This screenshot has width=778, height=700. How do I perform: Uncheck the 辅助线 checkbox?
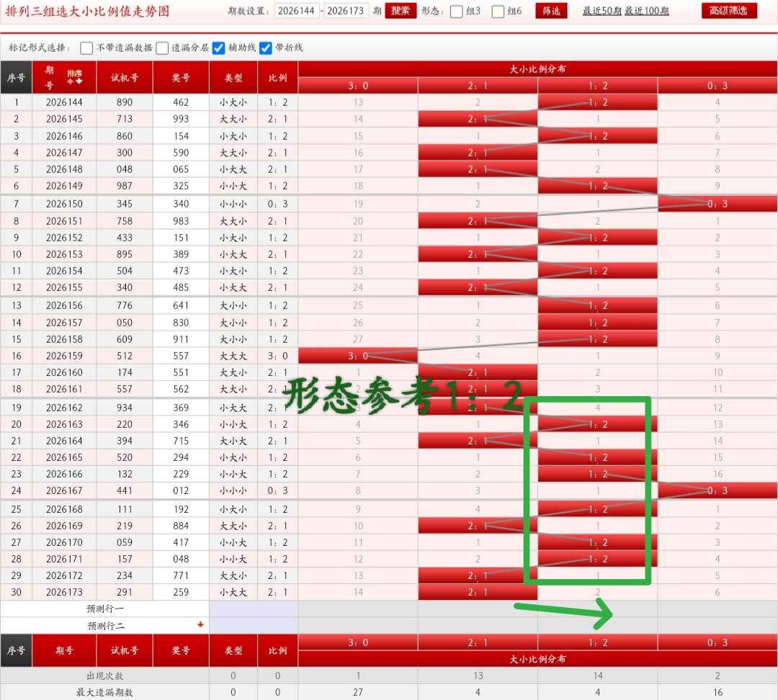[219, 48]
